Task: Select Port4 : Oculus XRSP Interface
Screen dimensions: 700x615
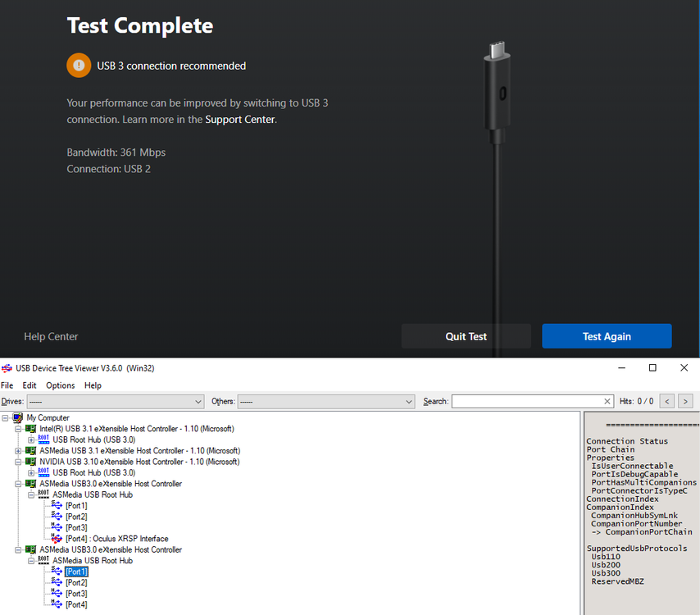Action: pyautogui.click(x=117, y=539)
